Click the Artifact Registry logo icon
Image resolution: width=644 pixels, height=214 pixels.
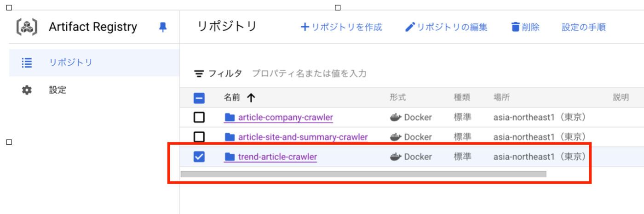[x=27, y=27]
